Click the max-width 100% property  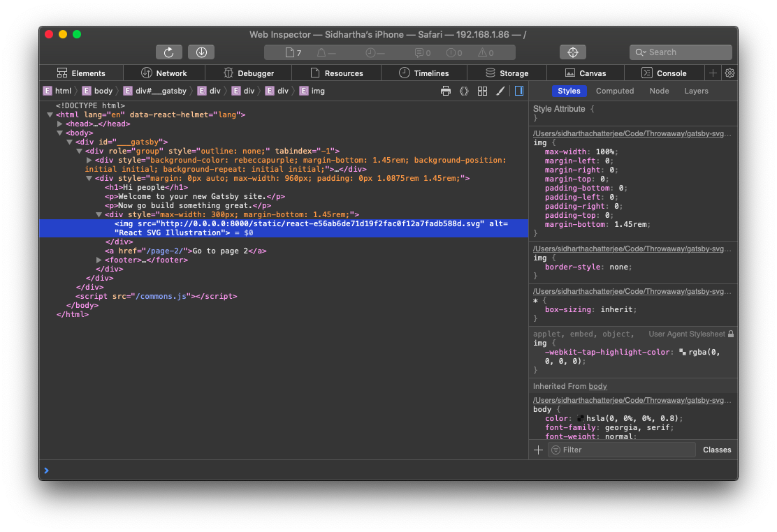click(x=581, y=152)
